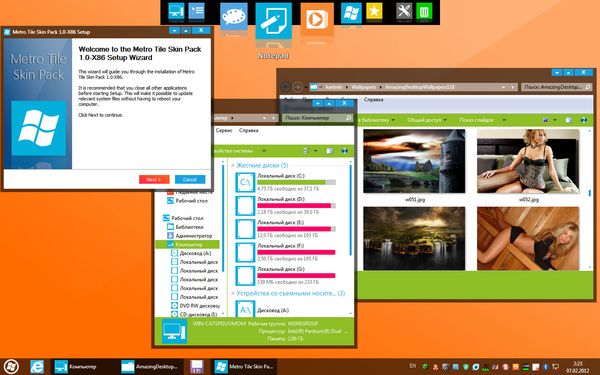The width and height of the screenshot is (600, 375).
Task: Click the EN language indicator in the tray
Action: [412, 366]
